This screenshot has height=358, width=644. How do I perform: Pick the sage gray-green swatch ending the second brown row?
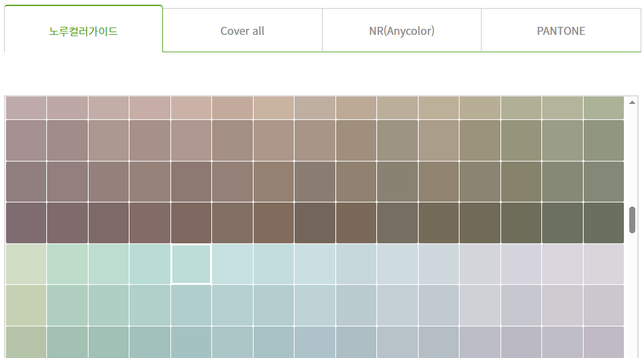click(x=603, y=140)
